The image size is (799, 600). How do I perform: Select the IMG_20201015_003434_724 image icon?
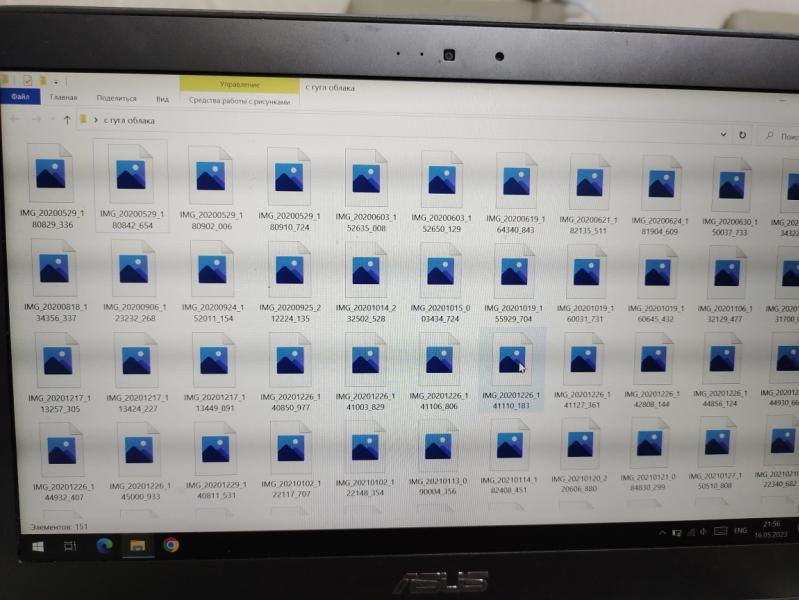pos(440,271)
